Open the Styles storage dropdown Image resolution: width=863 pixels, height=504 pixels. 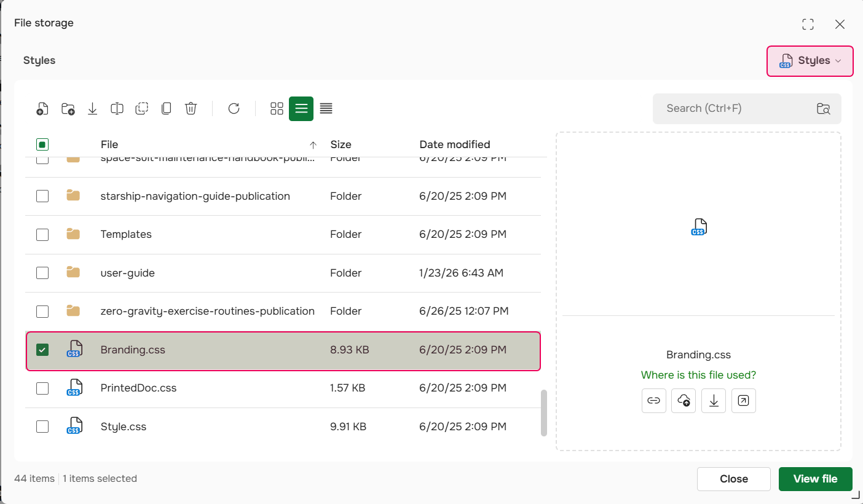point(810,61)
